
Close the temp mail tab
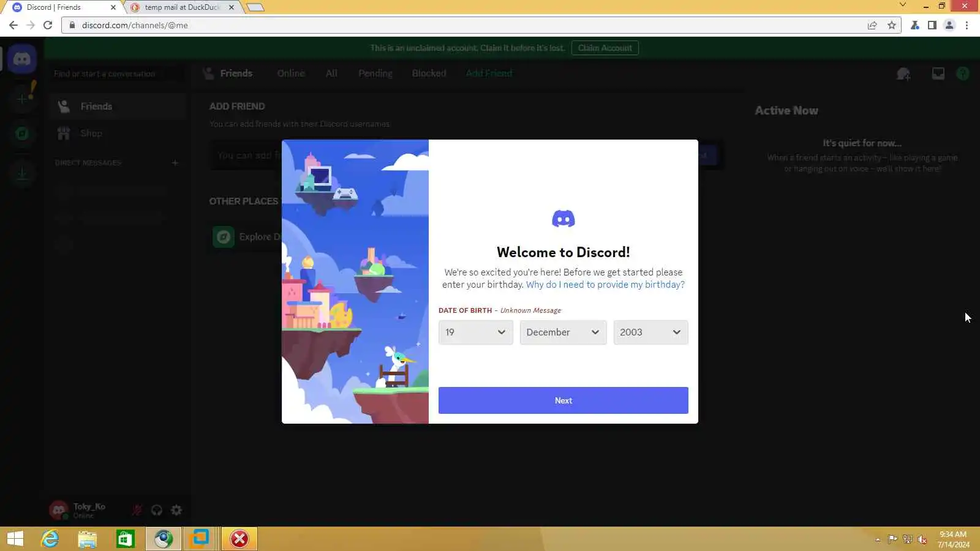point(231,7)
